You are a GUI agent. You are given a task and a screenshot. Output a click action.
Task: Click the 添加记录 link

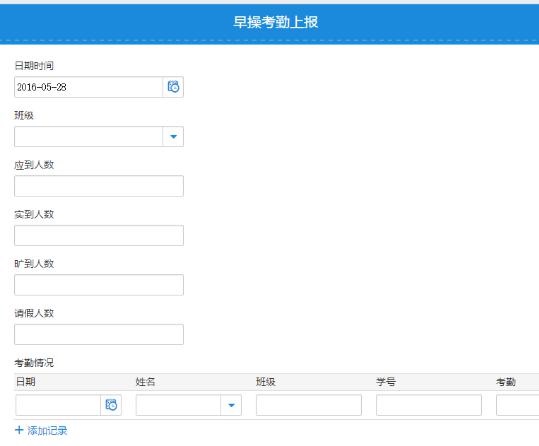pyautogui.click(x=47, y=431)
